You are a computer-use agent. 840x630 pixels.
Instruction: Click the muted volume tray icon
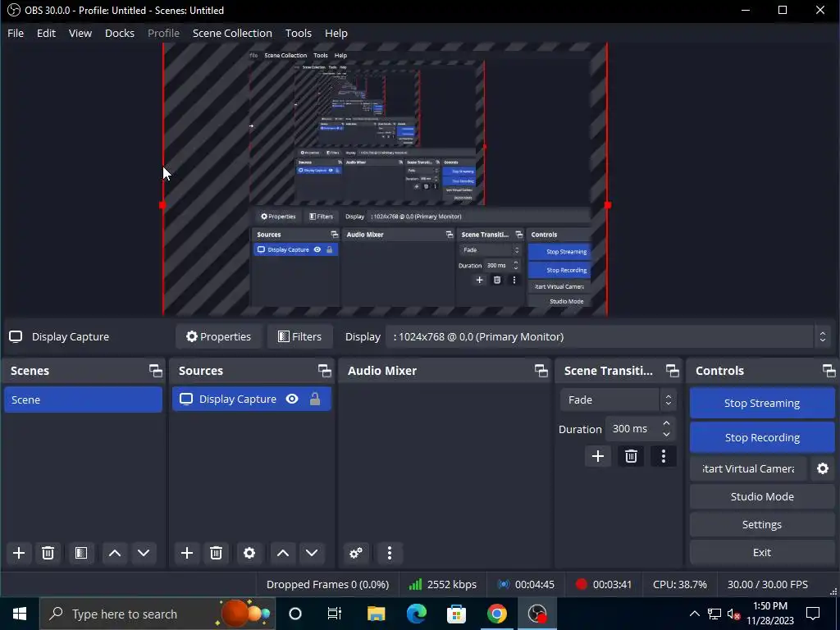click(x=733, y=614)
